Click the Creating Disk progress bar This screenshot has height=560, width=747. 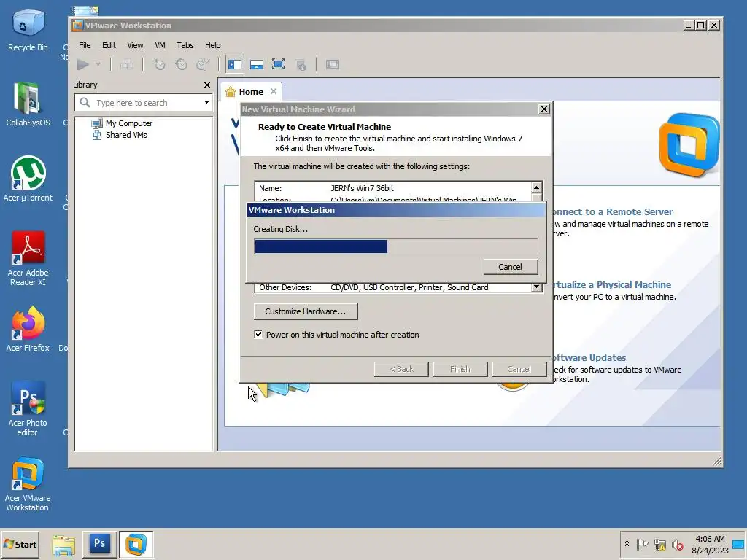click(396, 246)
